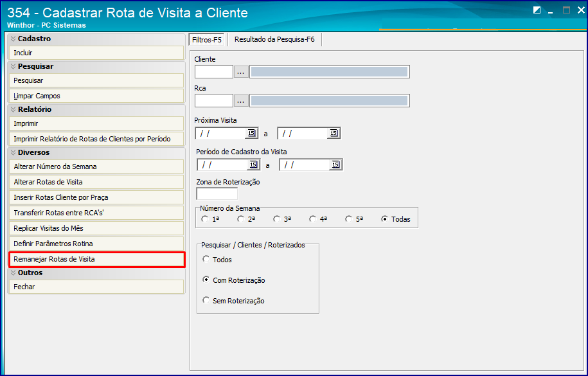This screenshot has height=376, width=588.
Task: Click Próxima Visita start date field
Action: (x=221, y=133)
